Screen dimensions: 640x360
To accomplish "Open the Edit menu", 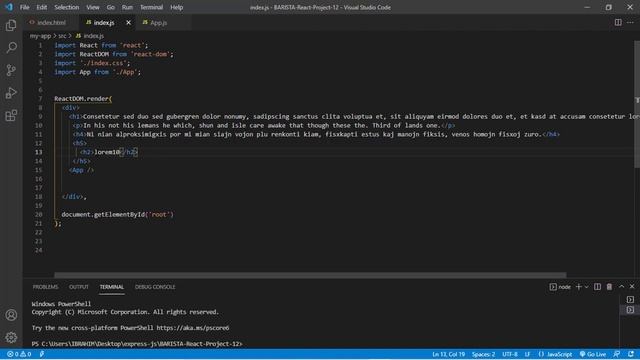I will coord(42,7).
